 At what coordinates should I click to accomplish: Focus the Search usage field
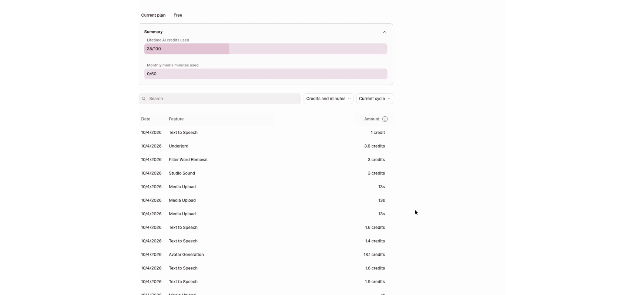220,99
